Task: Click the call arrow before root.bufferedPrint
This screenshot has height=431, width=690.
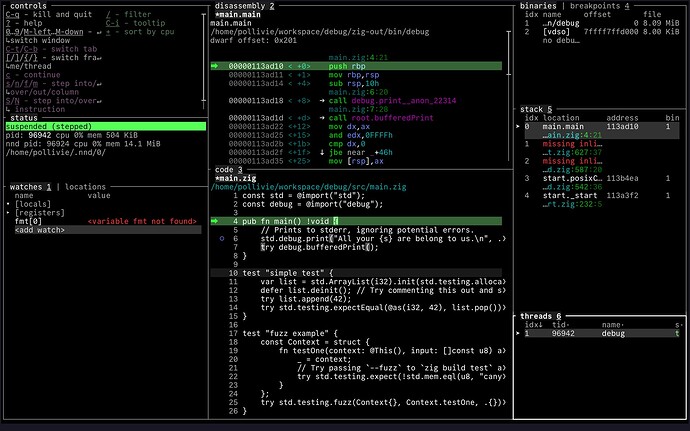Action: [x=322, y=118]
